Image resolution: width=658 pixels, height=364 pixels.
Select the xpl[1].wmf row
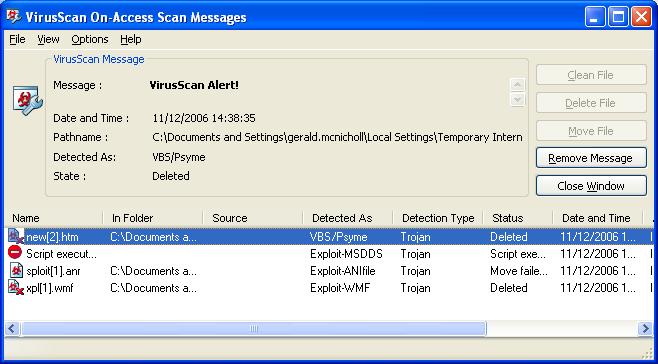(329, 288)
